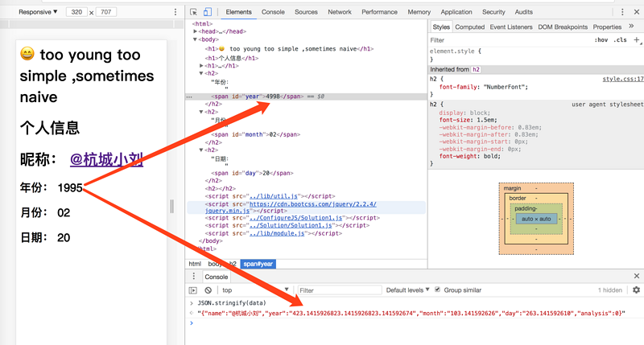The image size is (644, 345).
Task: Toggle the .cls class editor button
Action: pos(620,39)
